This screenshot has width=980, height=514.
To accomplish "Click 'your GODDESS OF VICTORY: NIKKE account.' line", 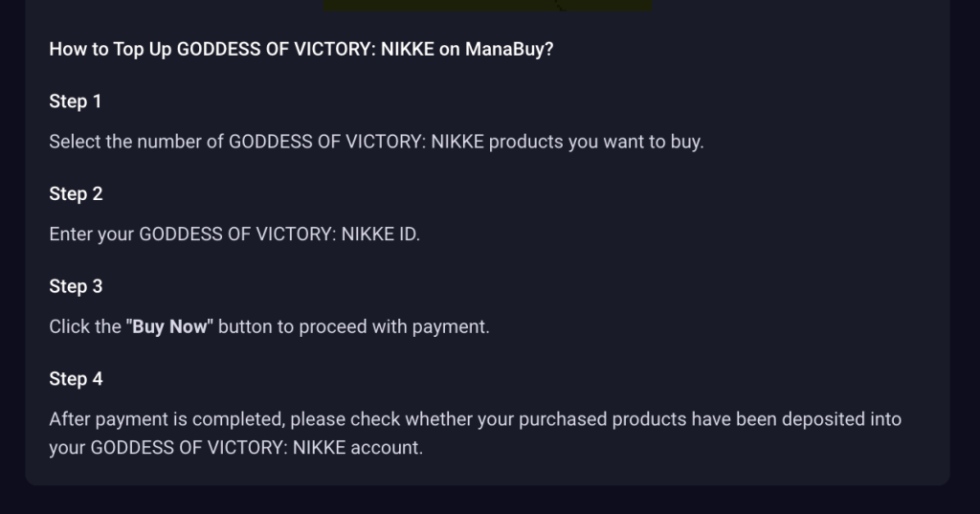I will tap(236, 448).
